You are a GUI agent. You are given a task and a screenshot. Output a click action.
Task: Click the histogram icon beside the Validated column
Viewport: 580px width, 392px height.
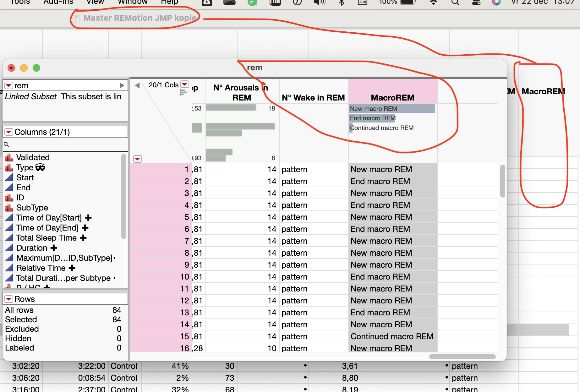coord(9,157)
